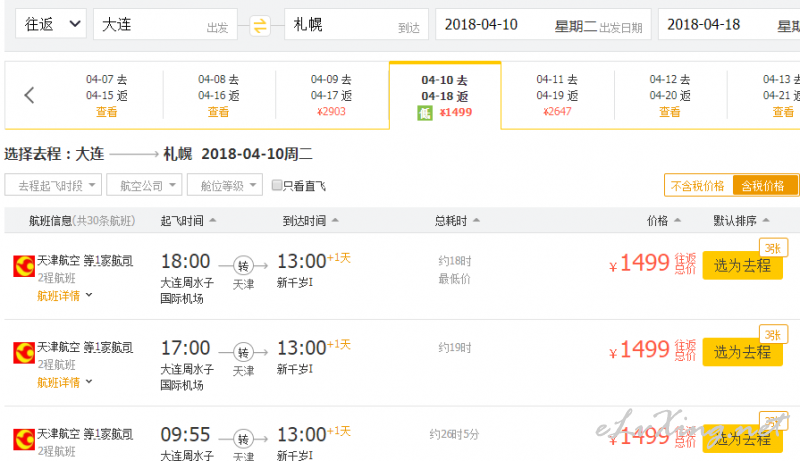This screenshot has width=800, height=461.
Task: Click 约18时 duration text
Action: click(455, 261)
